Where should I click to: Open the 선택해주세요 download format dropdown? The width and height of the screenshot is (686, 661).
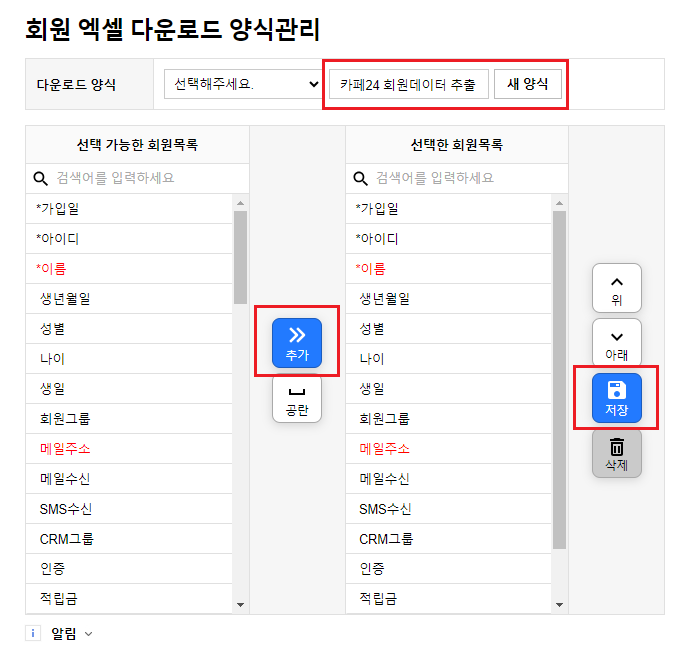[x=243, y=84]
